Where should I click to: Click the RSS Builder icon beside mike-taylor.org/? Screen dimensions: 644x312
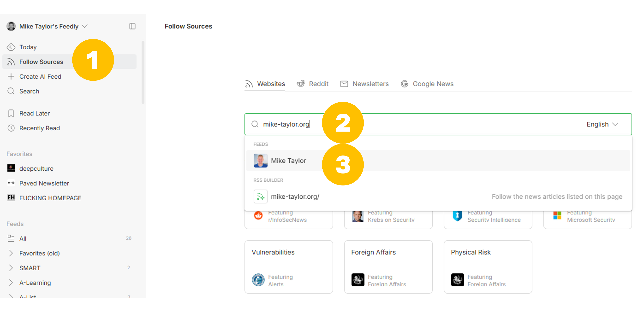[260, 197]
